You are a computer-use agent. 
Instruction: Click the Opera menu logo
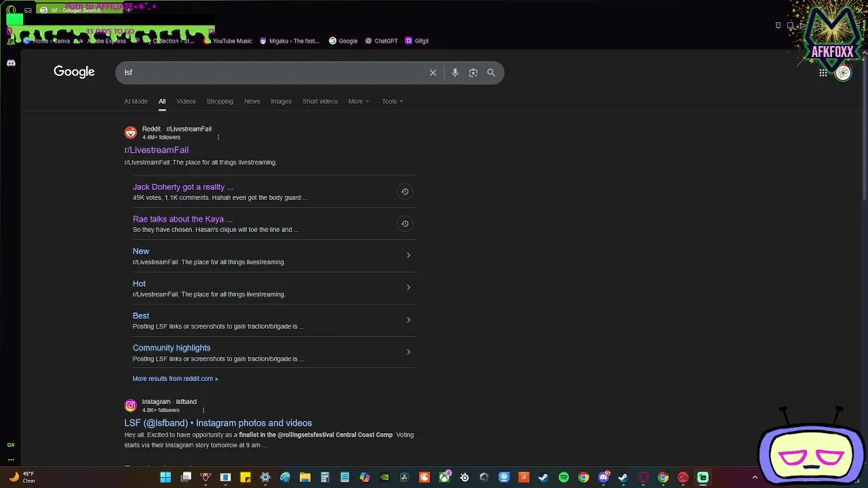click(x=11, y=10)
